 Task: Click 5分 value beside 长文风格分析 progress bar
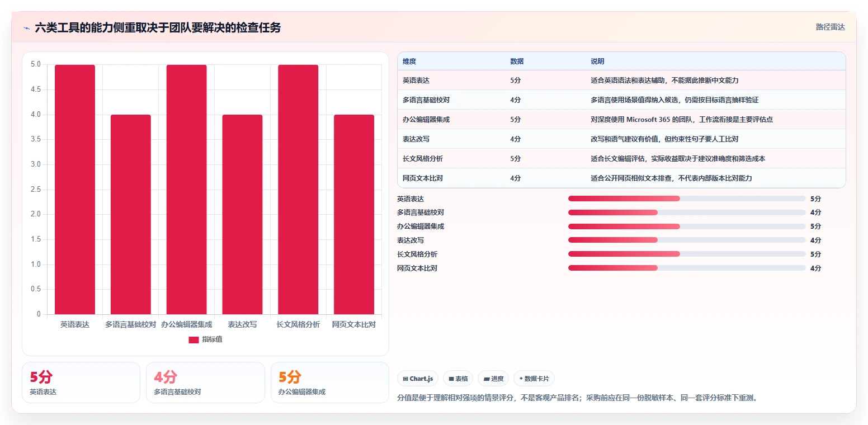coord(815,254)
